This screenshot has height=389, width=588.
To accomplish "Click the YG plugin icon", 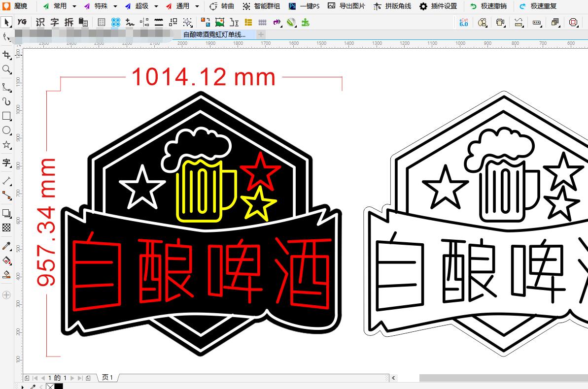I will click(x=22, y=22).
